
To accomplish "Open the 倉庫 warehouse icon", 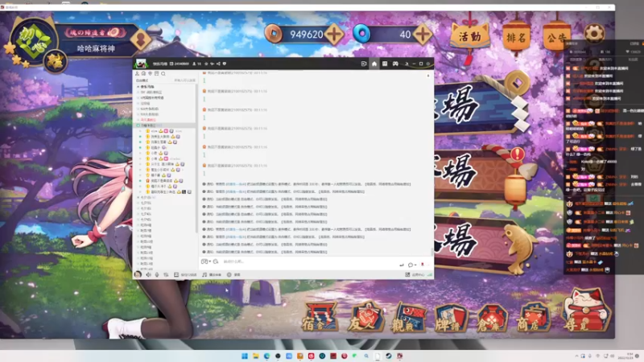I will pos(491,318).
